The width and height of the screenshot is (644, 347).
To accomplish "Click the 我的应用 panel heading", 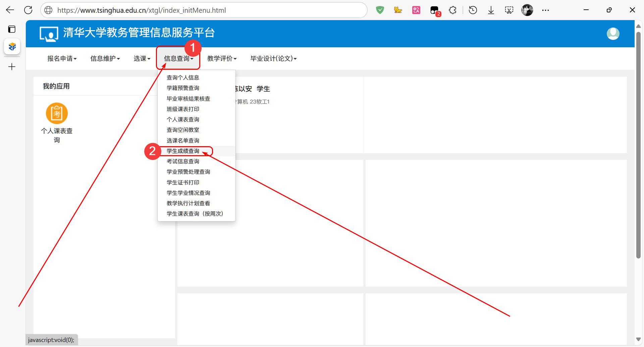I will pos(56,86).
